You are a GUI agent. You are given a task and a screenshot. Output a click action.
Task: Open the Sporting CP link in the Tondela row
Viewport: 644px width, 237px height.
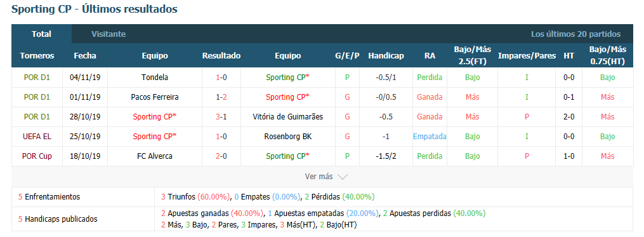287,78
